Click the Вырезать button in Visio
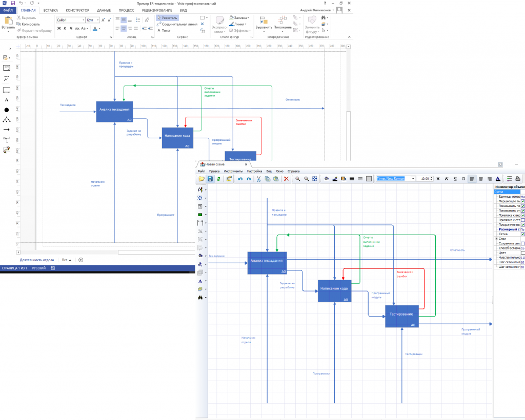The height and width of the screenshot is (420, 525). click(27, 18)
